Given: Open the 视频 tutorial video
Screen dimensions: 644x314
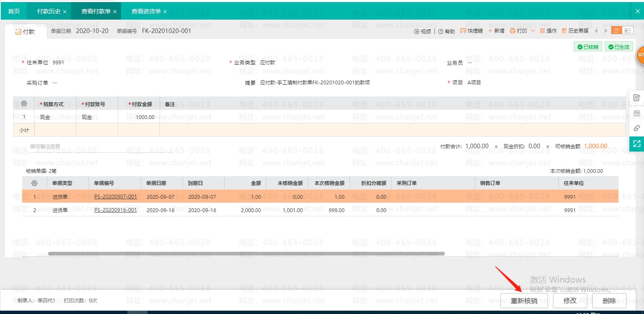Looking at the screenshot, I should [425, 31].
